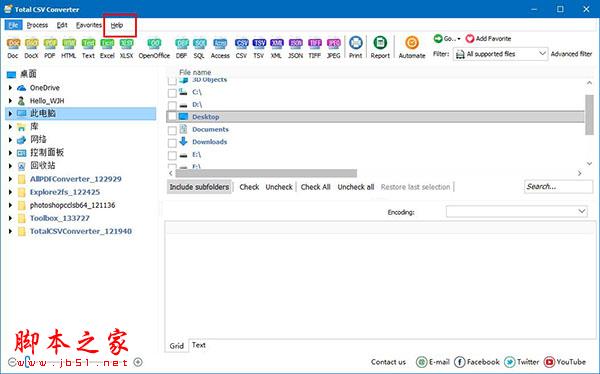Click the Uncheck button
This screenshot has height=374, width=600.
pyautogui.click(x=279, y=187)
